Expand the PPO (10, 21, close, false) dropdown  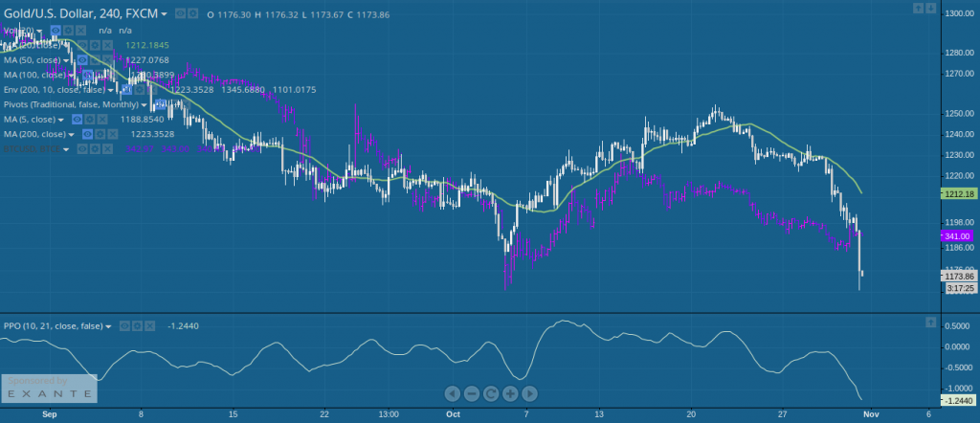tap(109, 326)
